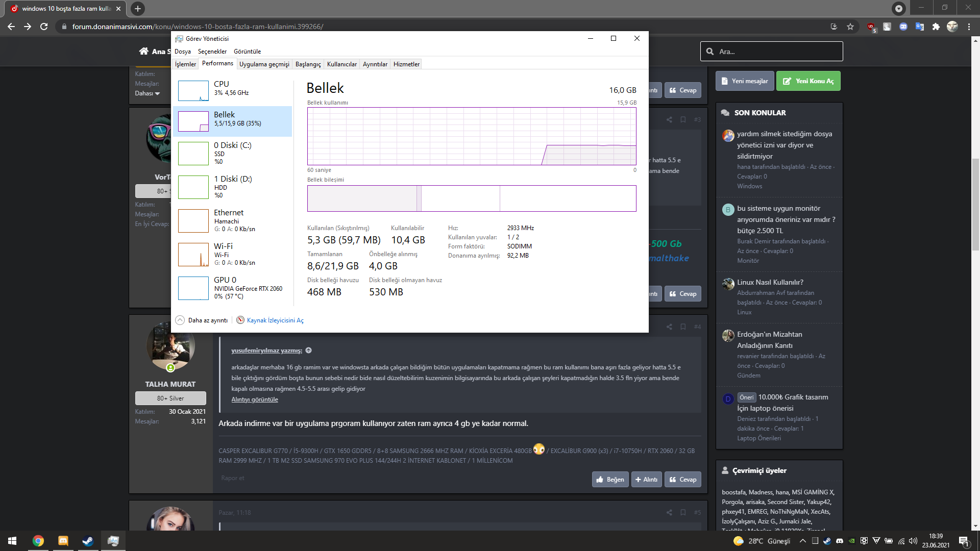Select the GPU 0 NVIDIA GeForce RTX 2060 entry
Viewport: 980px width, 551px height.
click(x=232, y=288)
